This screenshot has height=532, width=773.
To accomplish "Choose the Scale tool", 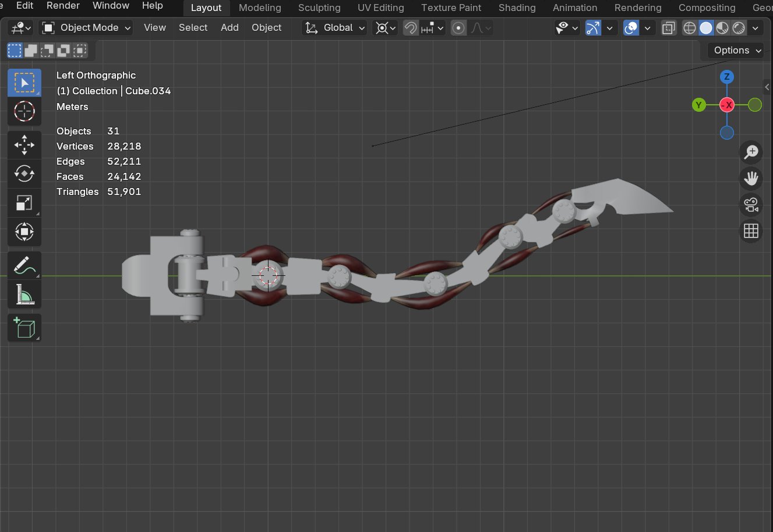I will click(24, 203).
